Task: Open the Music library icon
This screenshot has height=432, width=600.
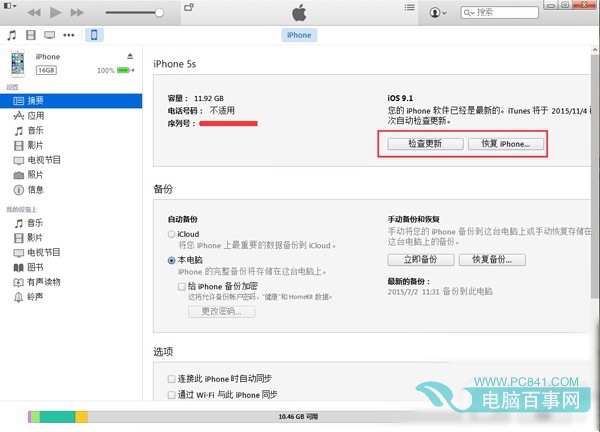Action: point(12,35)
